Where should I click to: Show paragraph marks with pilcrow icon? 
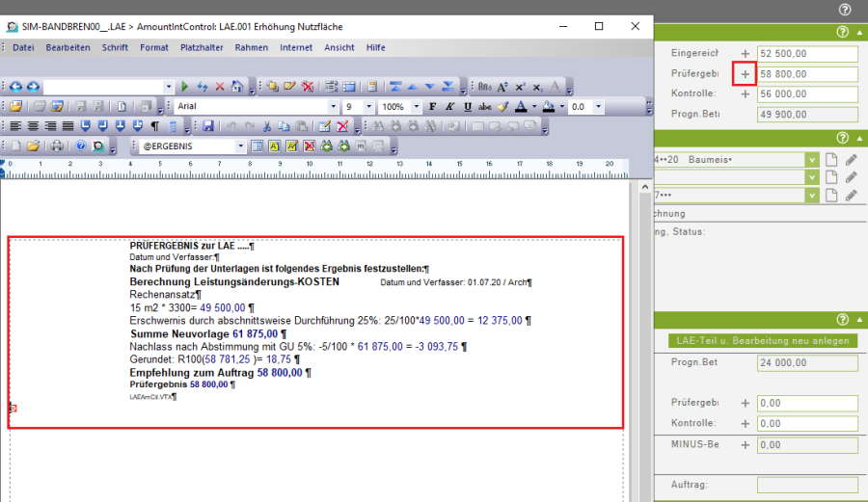point(154,126)
